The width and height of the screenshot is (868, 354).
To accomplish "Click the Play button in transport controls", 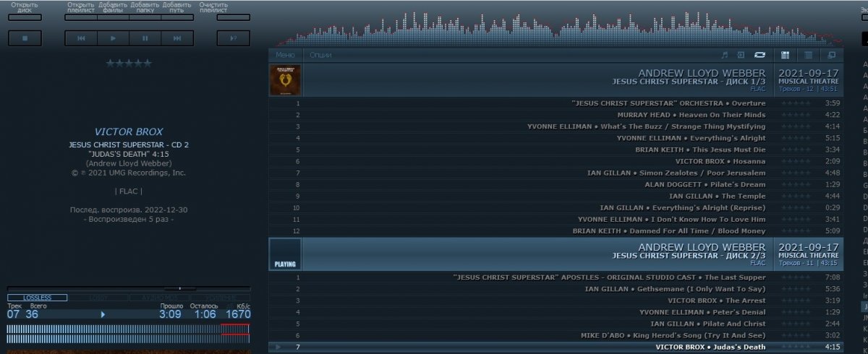I will click(x=113, y=38).
